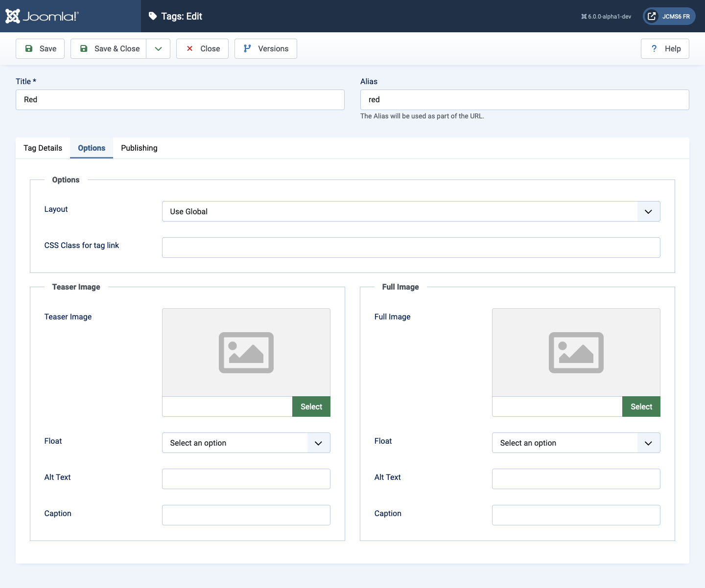Image resolution: width=705 pixels, height=588 pixels.
Task: Click the red X Close icon
Action: (189, 48)
